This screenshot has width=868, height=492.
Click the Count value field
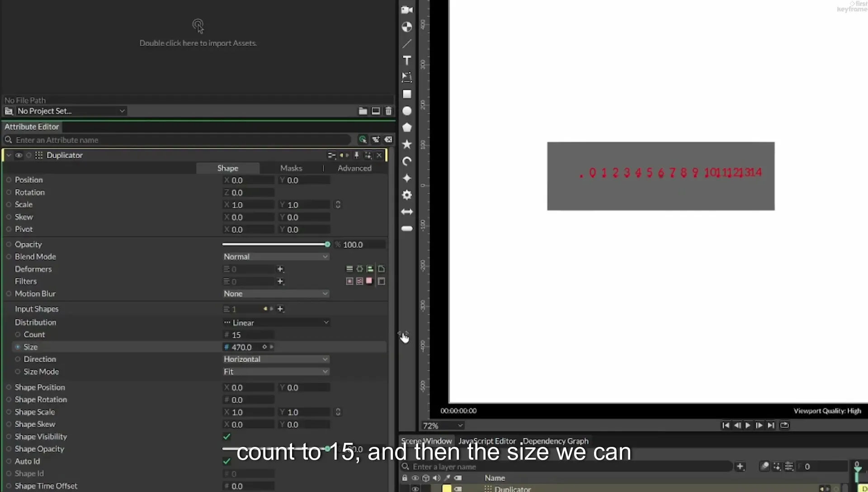point(249,335)
